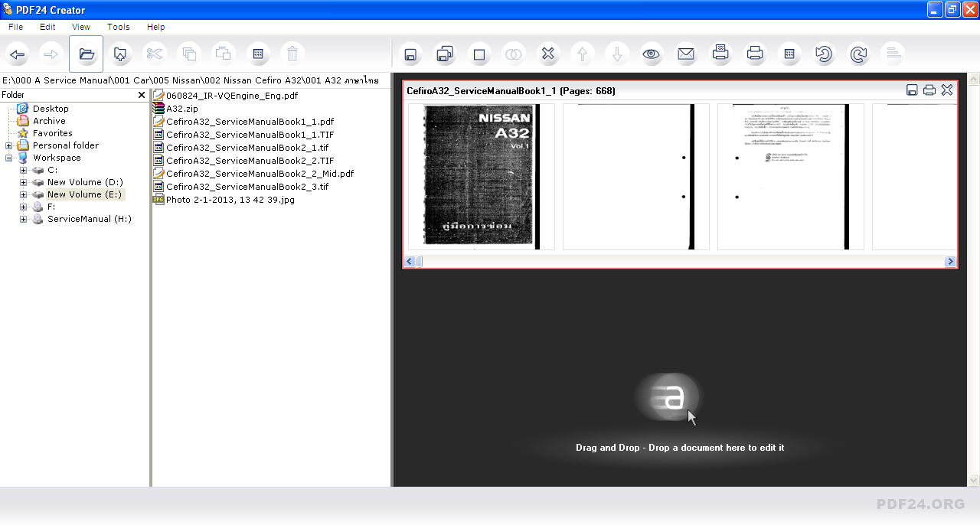Click the PDF24.ORG link
This screenshot has width=980, height=525.
pos(920,504)
